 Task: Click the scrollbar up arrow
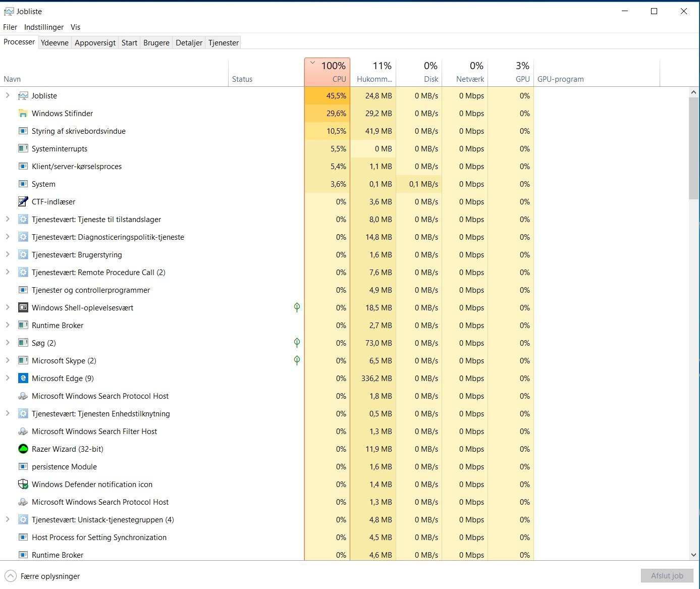click(693, 93)
